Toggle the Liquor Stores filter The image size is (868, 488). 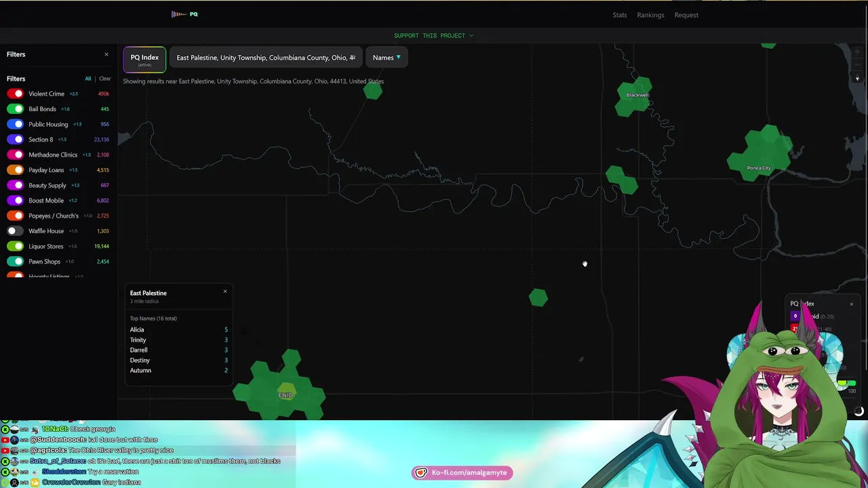tap(15, 246)
